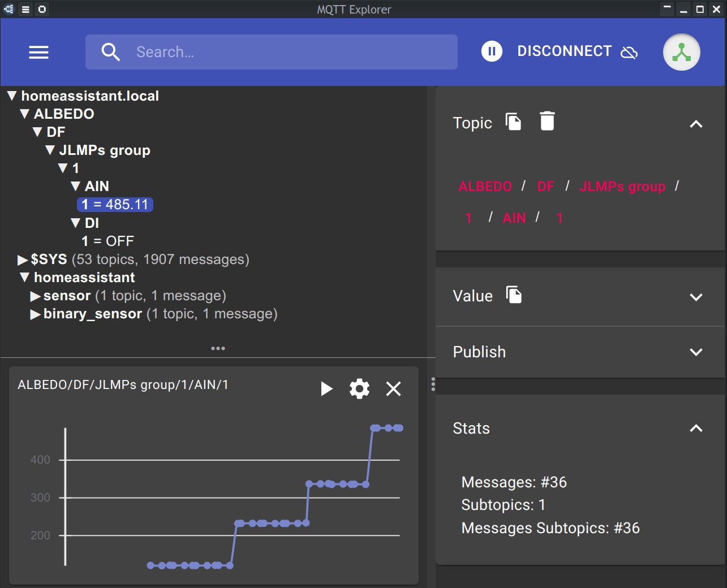Maximize the MQTT Explorer window
Image resolution: width=727 pixels, height=588 pixels.
(700, 9)
